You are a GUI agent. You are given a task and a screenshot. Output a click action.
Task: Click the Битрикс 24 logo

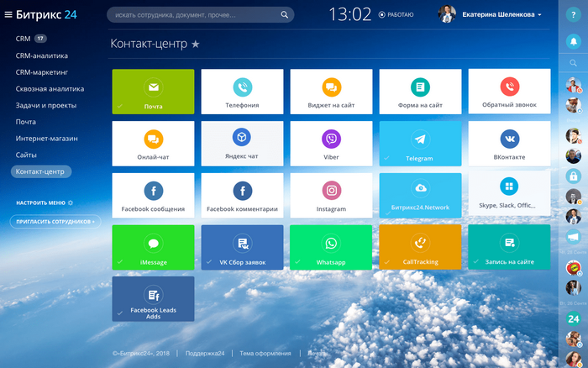click(46, 14)
